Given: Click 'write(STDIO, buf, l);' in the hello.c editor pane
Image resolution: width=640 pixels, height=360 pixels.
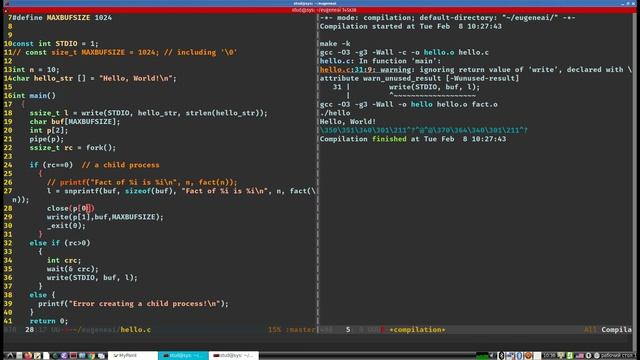Looking at the screenshot, I should coord(92,278).
